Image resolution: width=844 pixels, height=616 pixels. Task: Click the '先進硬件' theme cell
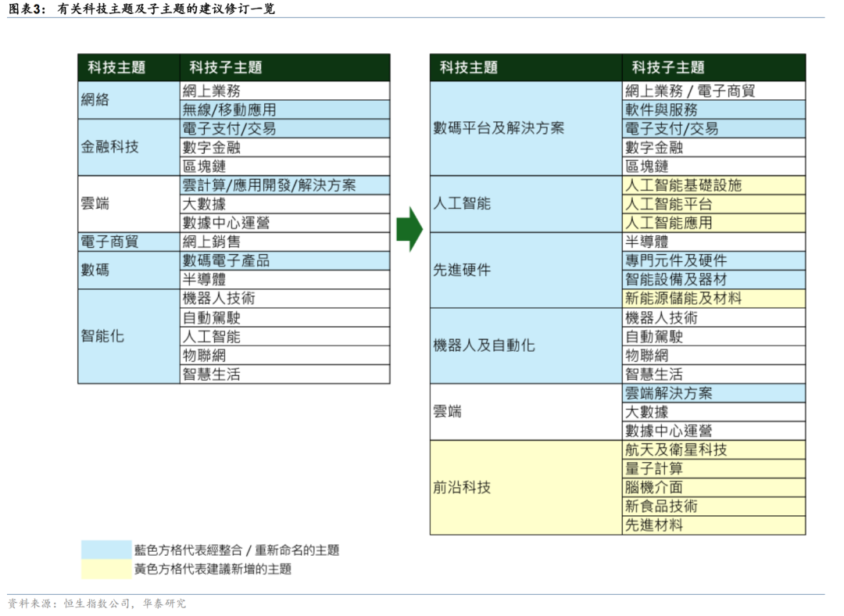526,270
